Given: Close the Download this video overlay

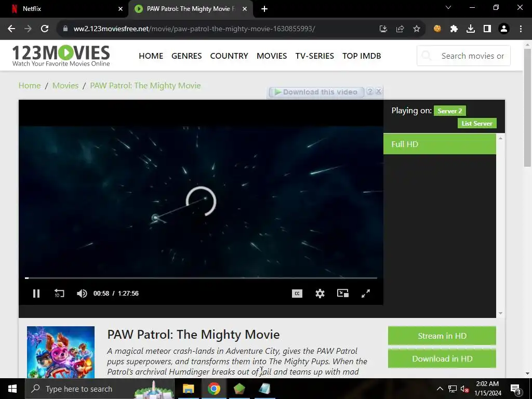Looking at the screenshot, I should (x=379, y=91).
